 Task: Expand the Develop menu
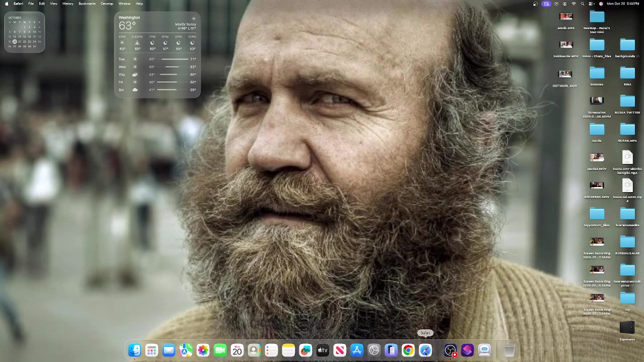(x=107, y=4)
